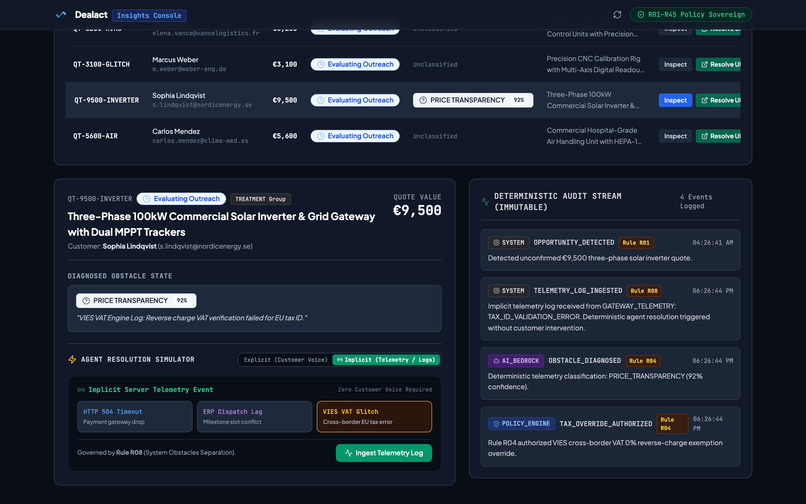Click m.weber@weber-eng.de email text

(189, 69)
